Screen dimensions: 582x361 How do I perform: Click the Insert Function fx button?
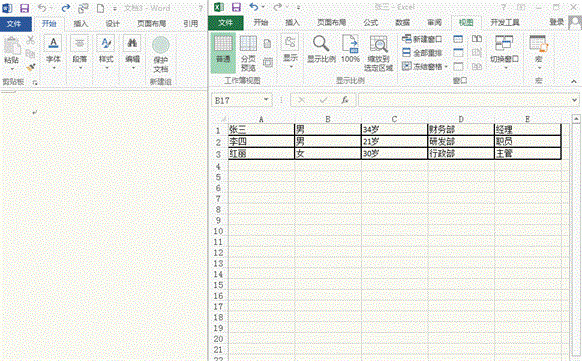pos(345,100)
